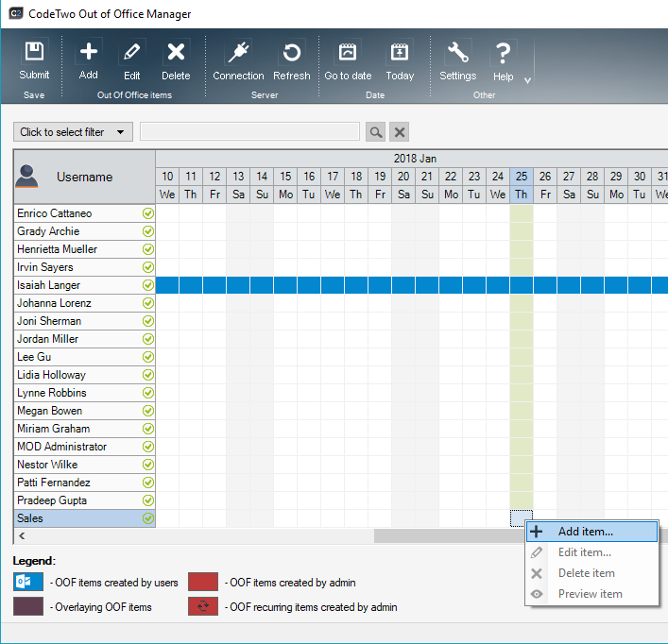
Task: Expand the ribbon overflow arrow after Help
Action: [x=527, y=80]
